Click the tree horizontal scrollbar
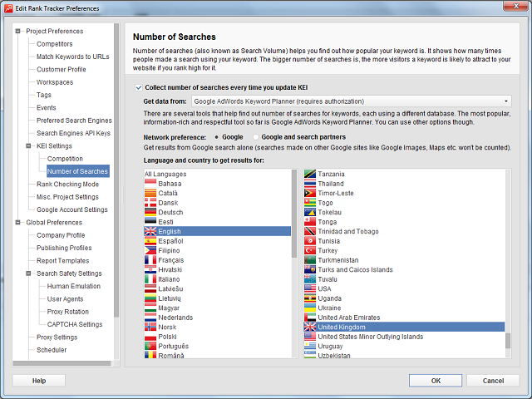Image resolution: width=532 pixels, height=399 pixels. (x=62, y=363)
